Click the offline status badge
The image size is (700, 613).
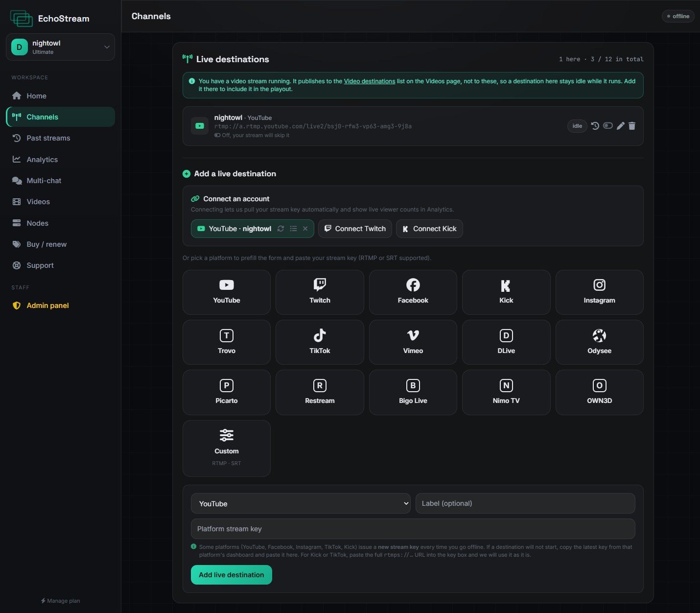(678, 16)
